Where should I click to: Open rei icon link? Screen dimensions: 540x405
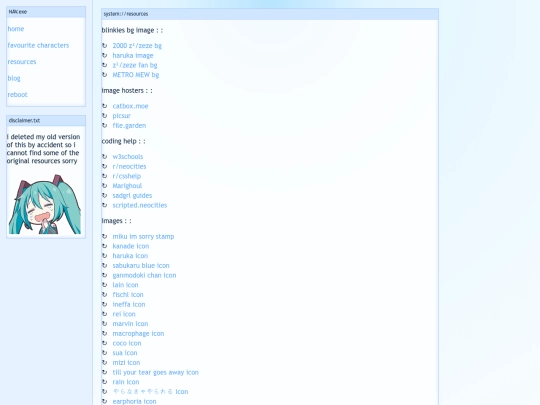pos(124,314)
